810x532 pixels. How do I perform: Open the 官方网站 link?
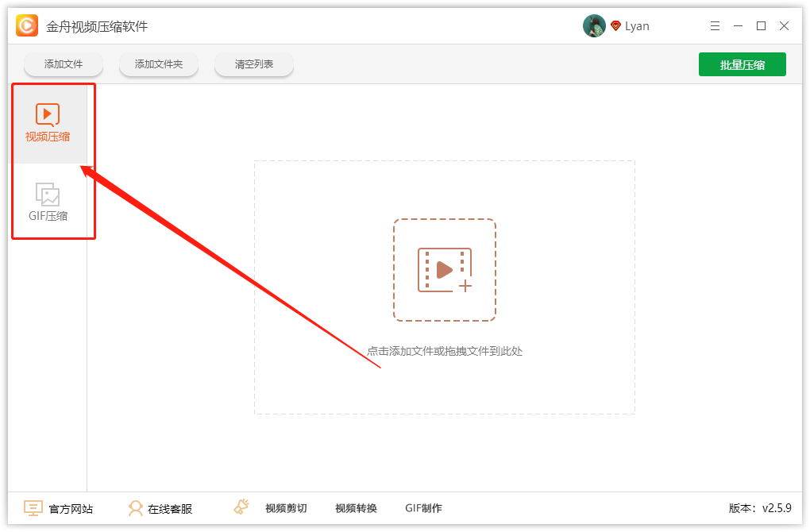pos(71,509)
